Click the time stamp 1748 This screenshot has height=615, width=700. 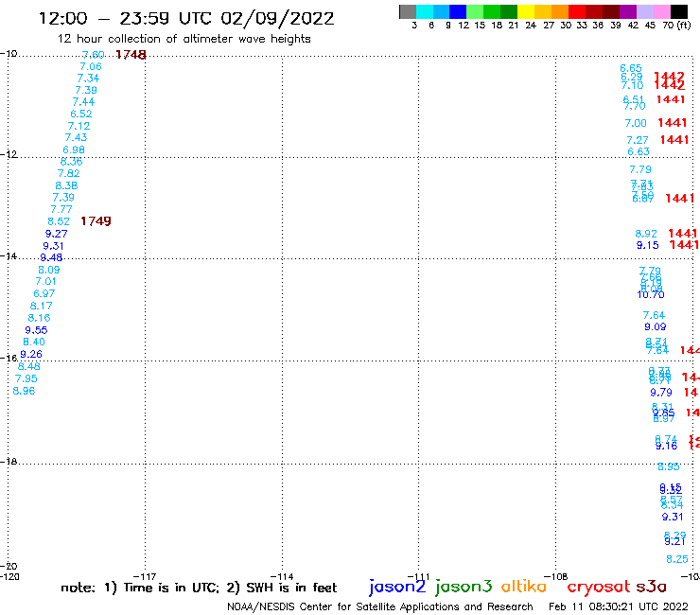point(131,55)
